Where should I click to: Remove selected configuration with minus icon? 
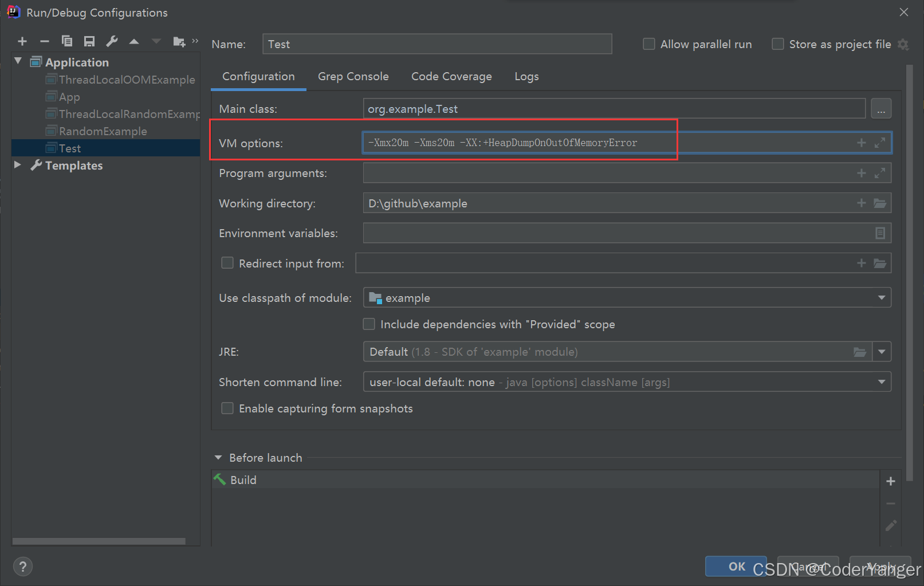click(x=45, y=41)
